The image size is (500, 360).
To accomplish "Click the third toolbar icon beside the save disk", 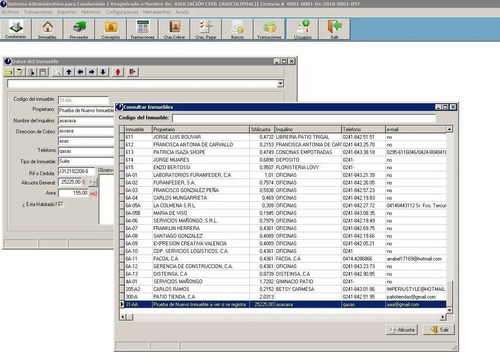I will point(31,72).
